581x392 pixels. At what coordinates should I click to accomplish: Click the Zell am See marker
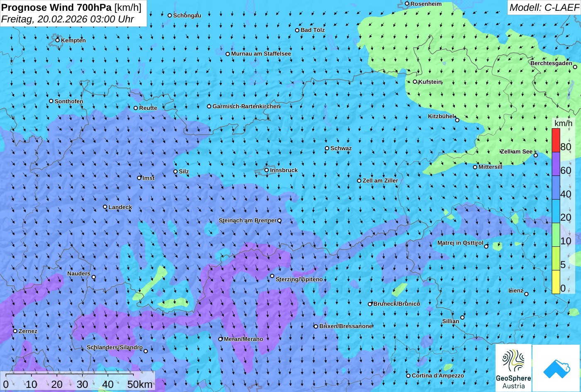click(536, 155)
